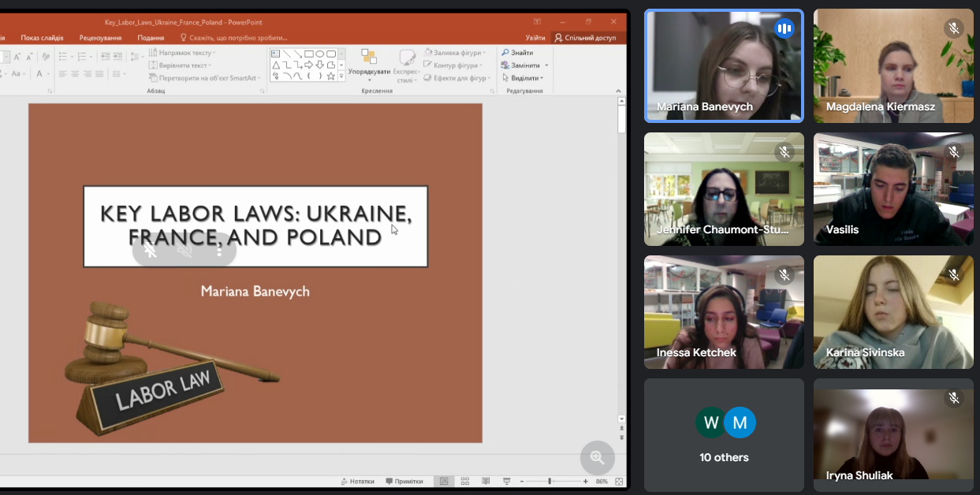The height and width of the screenshot is (495, 980).
Task: Align text right
Action: pyautogui.click(x=88, y=74)
